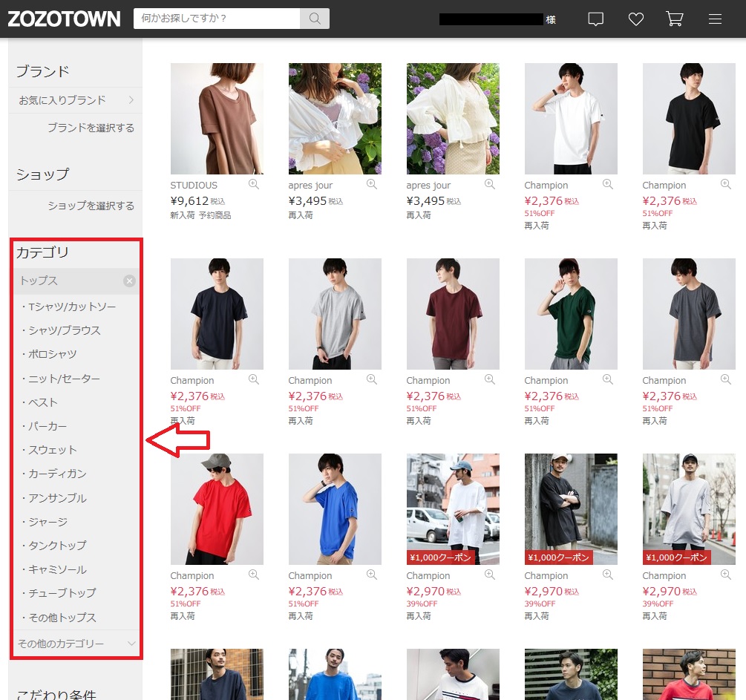Select ジャージ category
746x700 pixels.
[47, 522]
